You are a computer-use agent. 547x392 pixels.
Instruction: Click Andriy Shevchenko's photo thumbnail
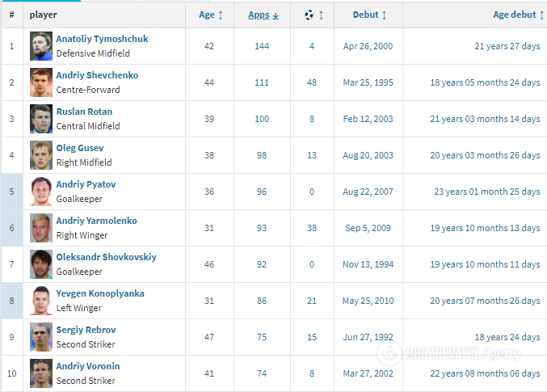coord(41,82)
